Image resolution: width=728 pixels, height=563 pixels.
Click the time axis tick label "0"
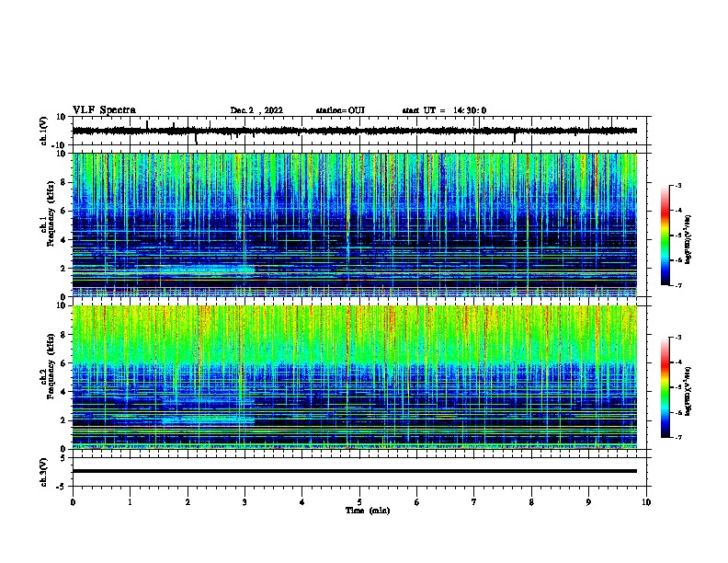point(73,502)
